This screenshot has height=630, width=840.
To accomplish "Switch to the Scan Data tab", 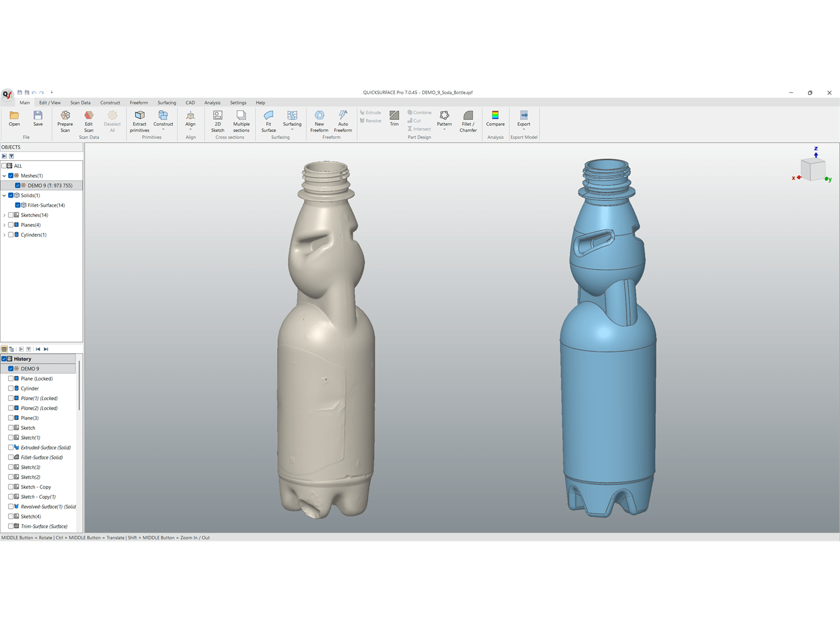I will (80, 103).
